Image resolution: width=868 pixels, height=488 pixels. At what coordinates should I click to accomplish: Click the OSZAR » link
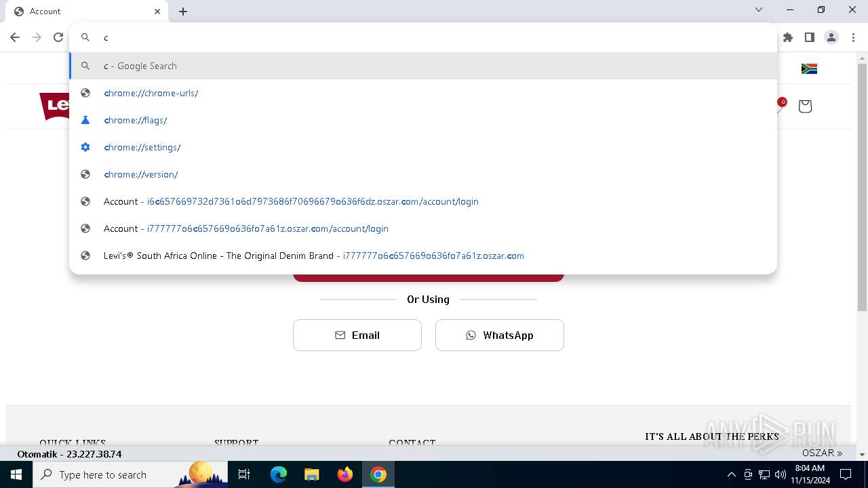tap(822, 453)
